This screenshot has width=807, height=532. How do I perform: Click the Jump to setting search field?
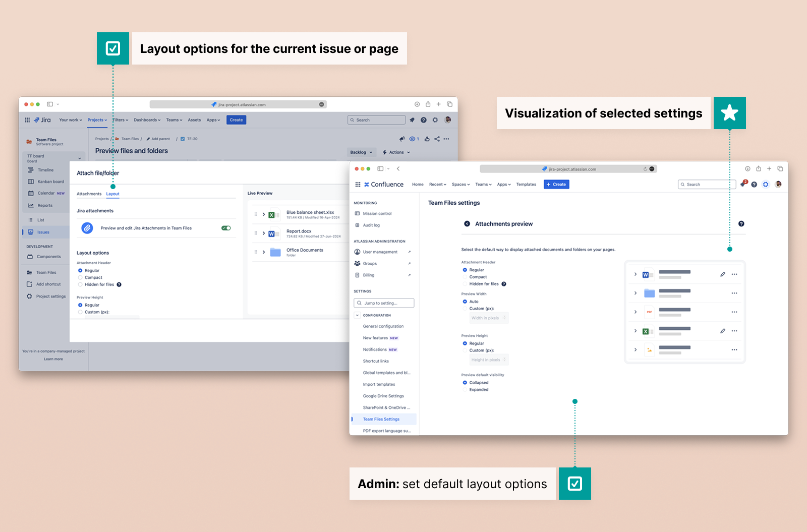384,303
